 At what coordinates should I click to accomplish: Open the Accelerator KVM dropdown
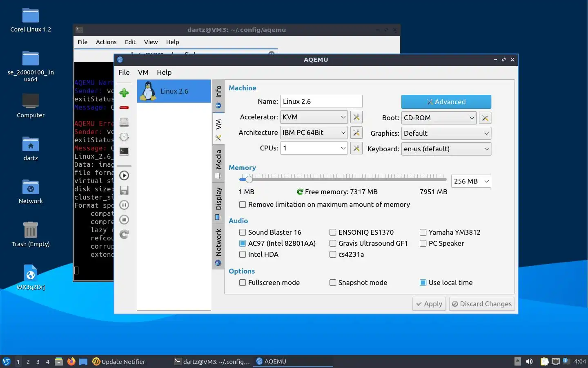pyautogui.click(x=314, y=117)
